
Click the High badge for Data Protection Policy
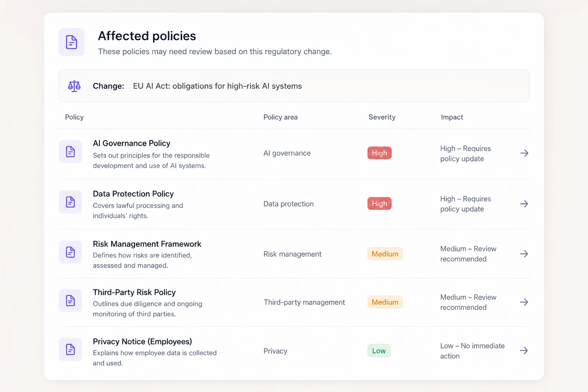[379, 204]
